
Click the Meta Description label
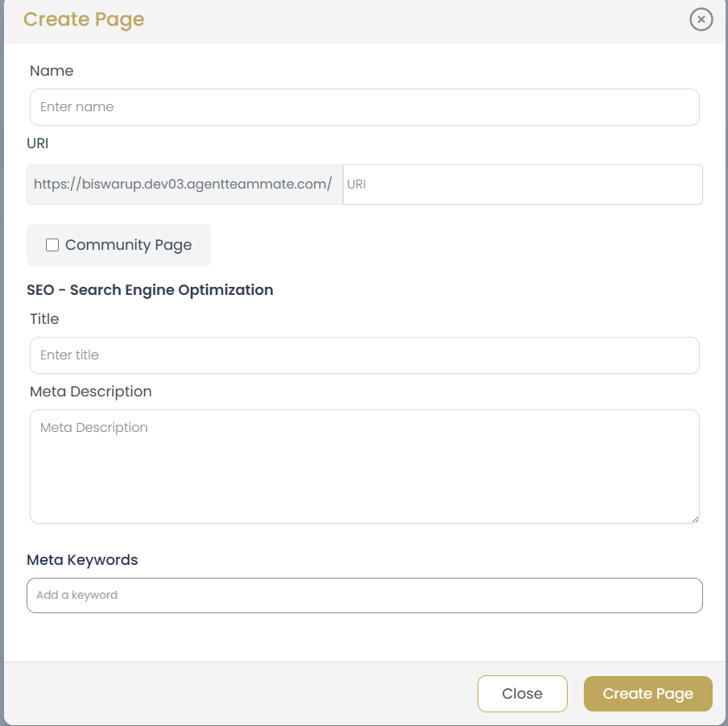pos(90,392)
